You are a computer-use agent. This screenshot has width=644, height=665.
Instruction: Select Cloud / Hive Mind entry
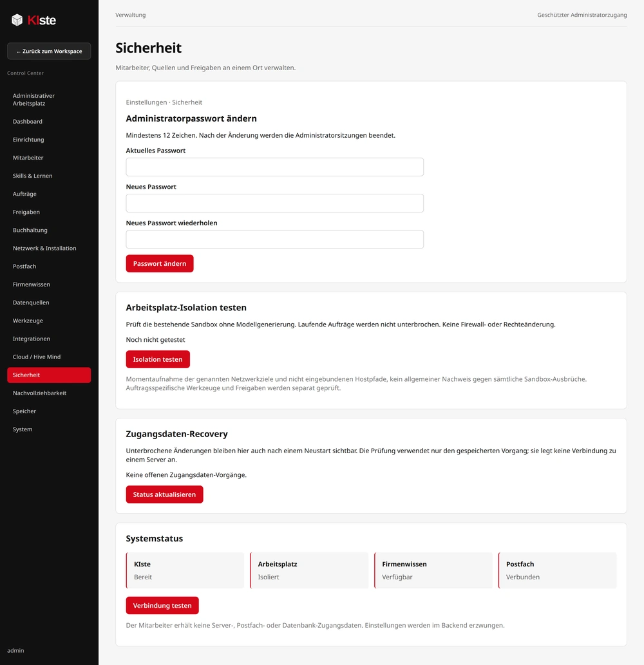pos(49,357)
